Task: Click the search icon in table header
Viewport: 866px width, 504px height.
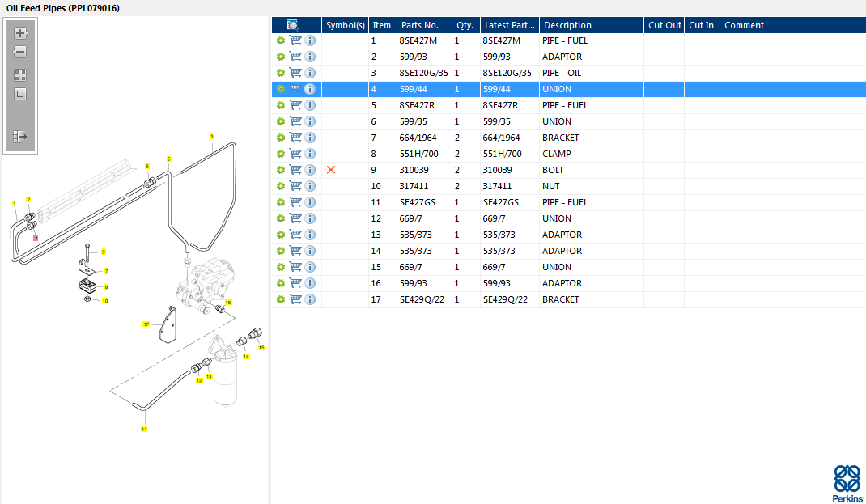Action: click(293, 25)
